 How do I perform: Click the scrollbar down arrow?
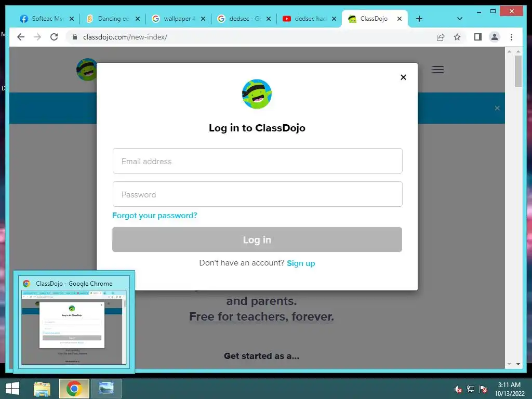518,364
